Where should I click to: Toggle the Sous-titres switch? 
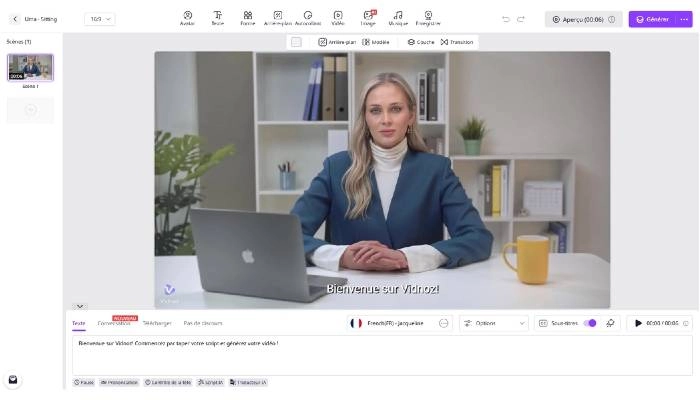coord(590,323)
